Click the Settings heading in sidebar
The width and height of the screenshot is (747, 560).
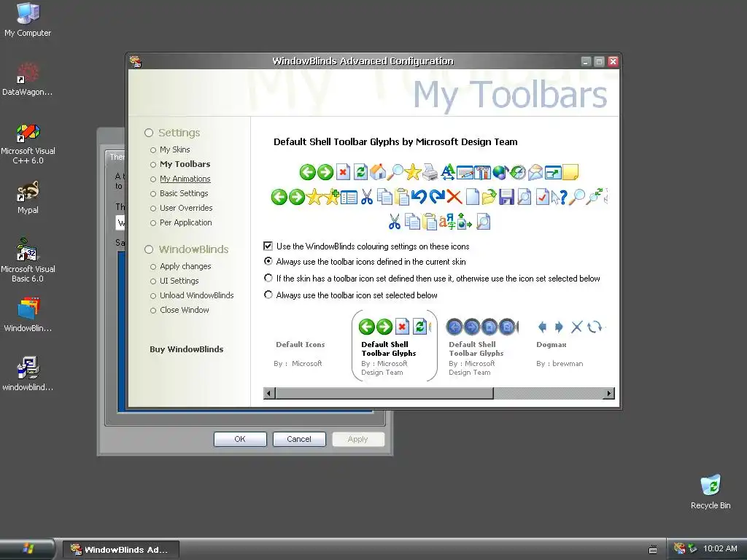pyautogui.click(x=179, y=133)
